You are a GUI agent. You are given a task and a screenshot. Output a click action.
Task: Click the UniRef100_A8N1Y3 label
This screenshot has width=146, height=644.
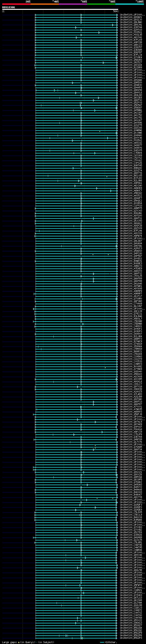click(131, 266)
